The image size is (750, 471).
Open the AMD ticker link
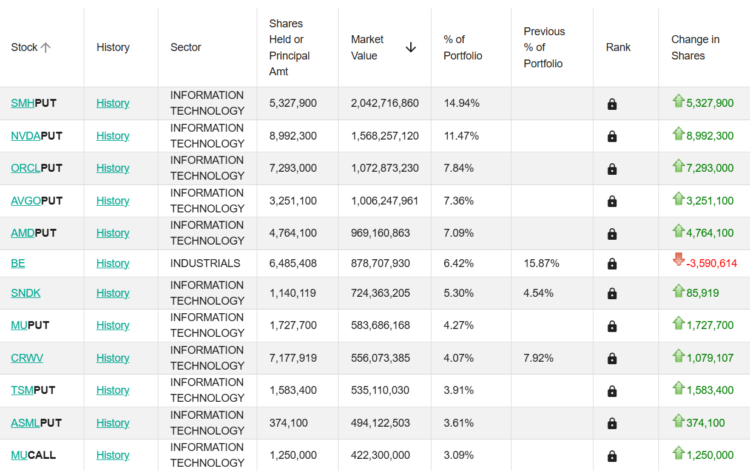click(22, 233)
